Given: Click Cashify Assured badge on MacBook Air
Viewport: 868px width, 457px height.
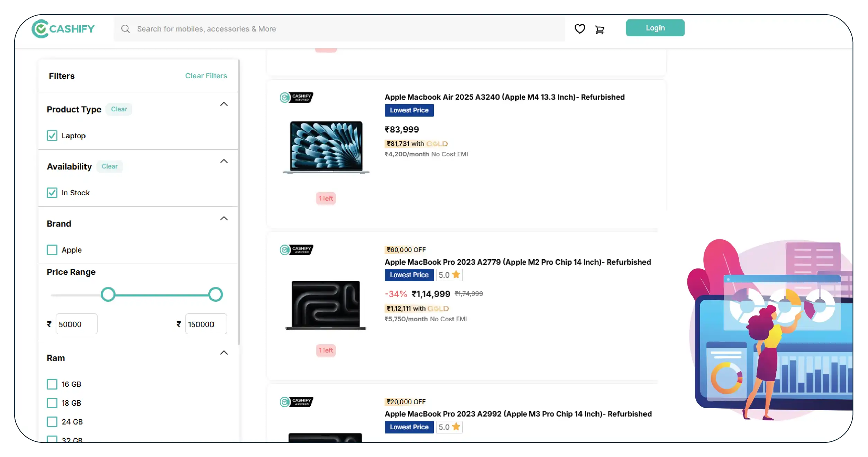Looking at the screenshot, I should coord(296,98).
